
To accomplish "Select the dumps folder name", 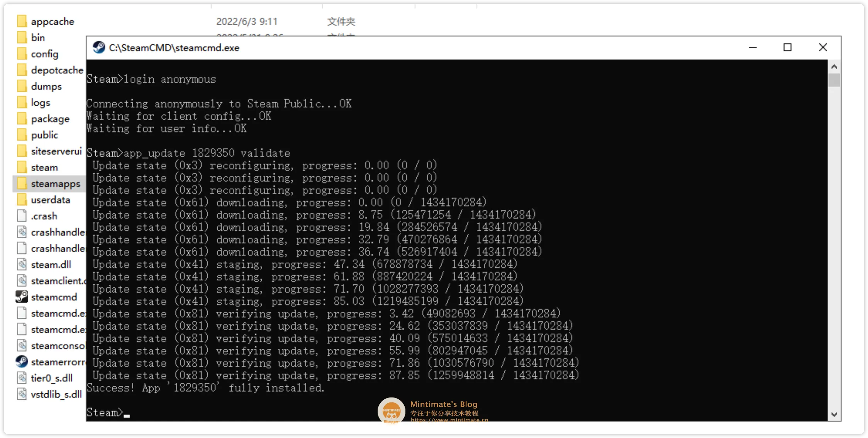I will coord(46,87).
